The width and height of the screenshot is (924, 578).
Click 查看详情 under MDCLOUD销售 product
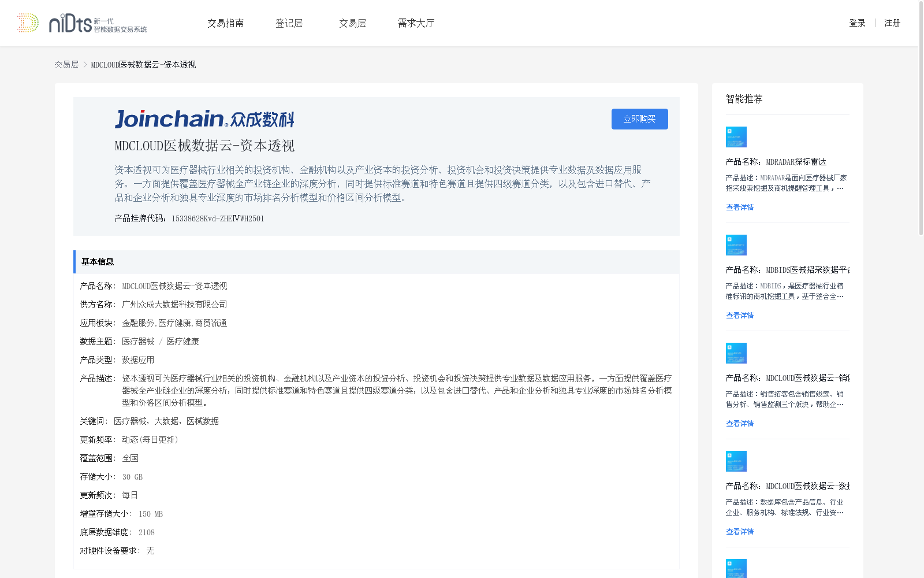click(740, 424)
